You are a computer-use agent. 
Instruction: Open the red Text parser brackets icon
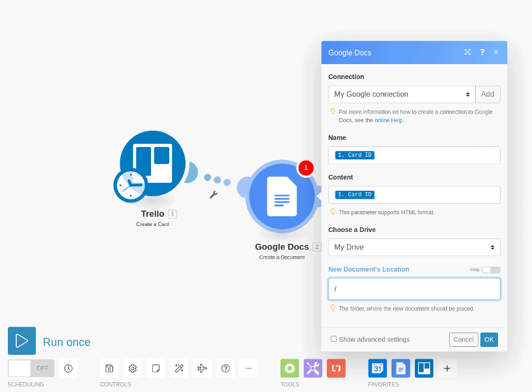(x=336, y=368)
